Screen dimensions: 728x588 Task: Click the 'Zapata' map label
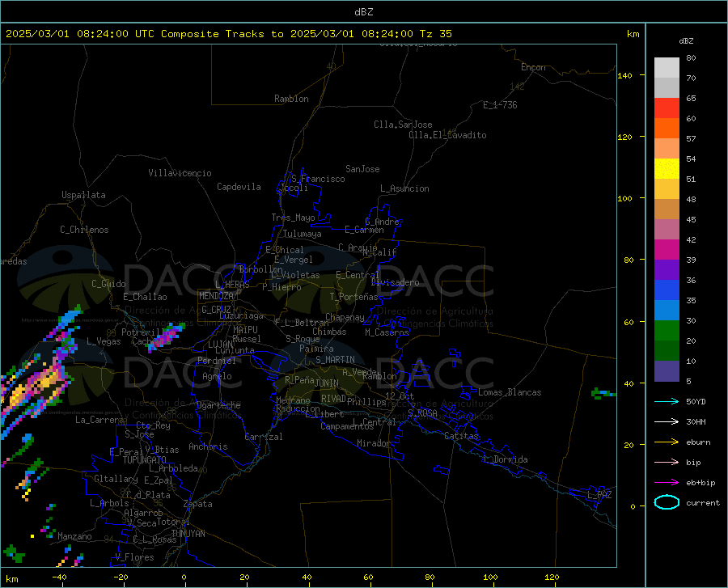[198, 504]
